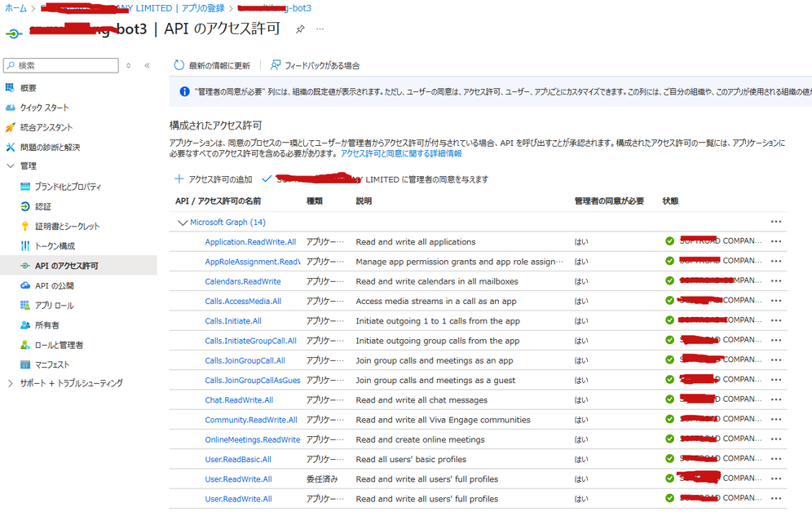Click 委任済み type cell for User.ReadWrite.All
812x516 pixels.
(x=322, y=479)
